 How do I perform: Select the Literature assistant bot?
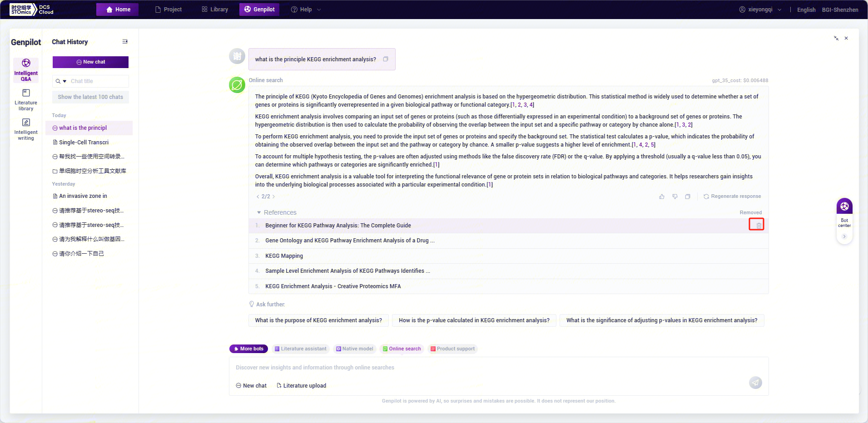[x=300, y=349]
